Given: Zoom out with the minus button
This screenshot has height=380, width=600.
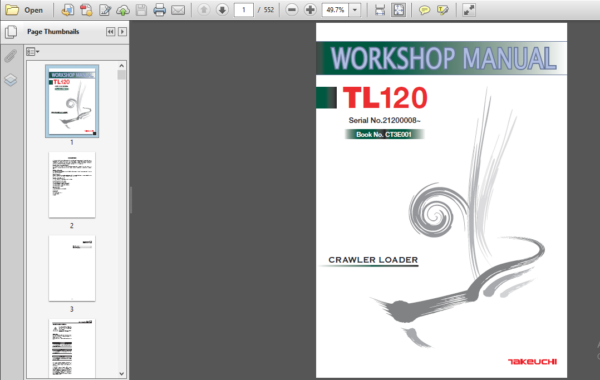Looking at the screenshot, I should coord(292,10).
